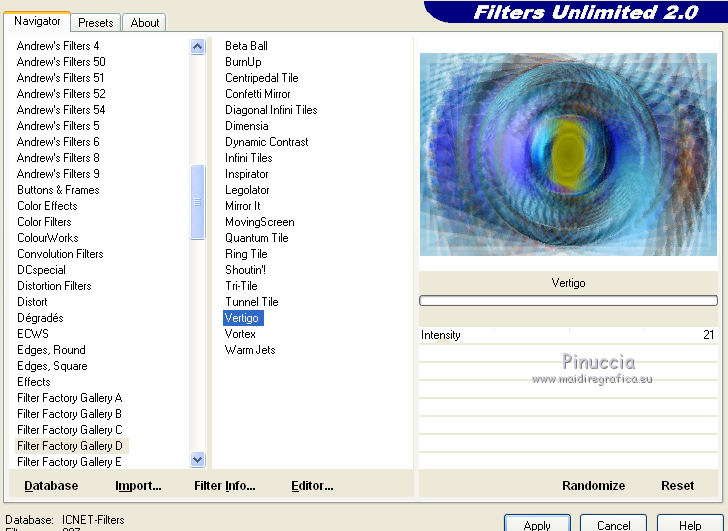This screenshot has height=531, width=728.
Task: Switch to the Navigator tab
Action: (37, 21)
